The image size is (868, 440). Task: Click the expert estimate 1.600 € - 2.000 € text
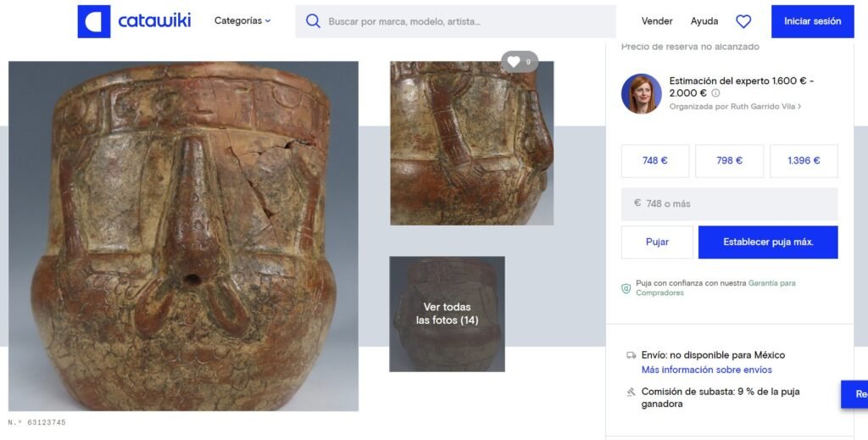[x=741, y=86]
